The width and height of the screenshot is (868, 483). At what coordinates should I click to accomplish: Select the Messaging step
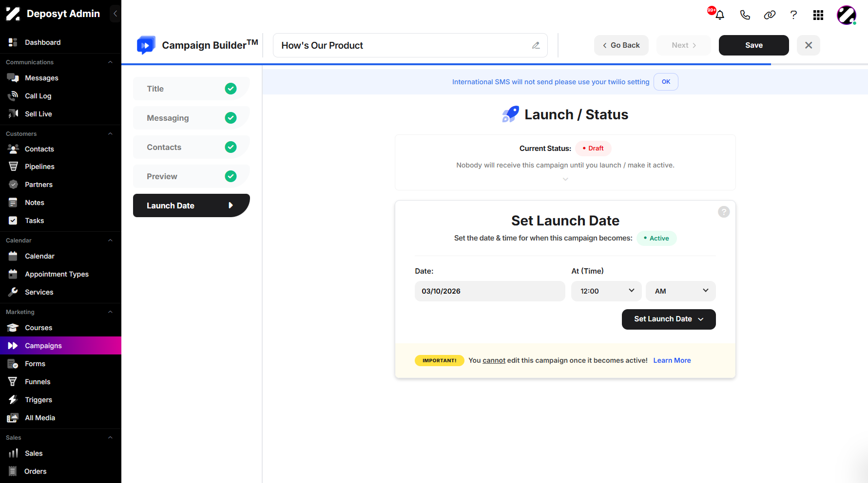tap(192, 118)
